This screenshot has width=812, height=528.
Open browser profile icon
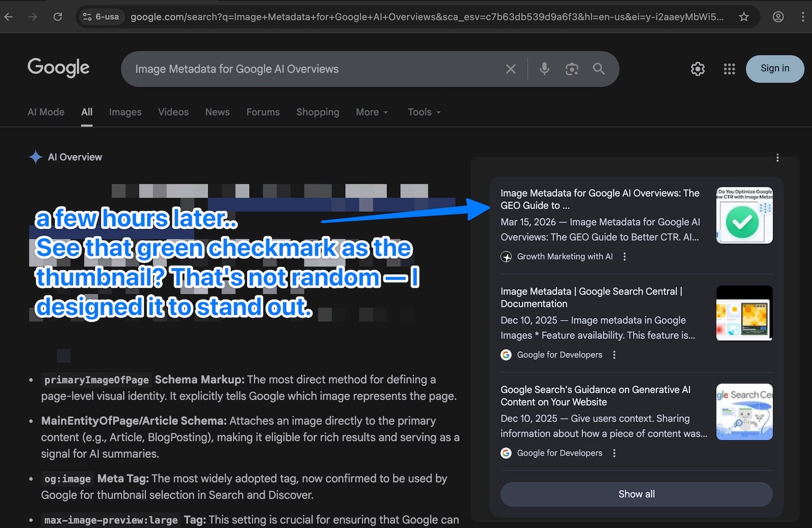coord(777,17)
